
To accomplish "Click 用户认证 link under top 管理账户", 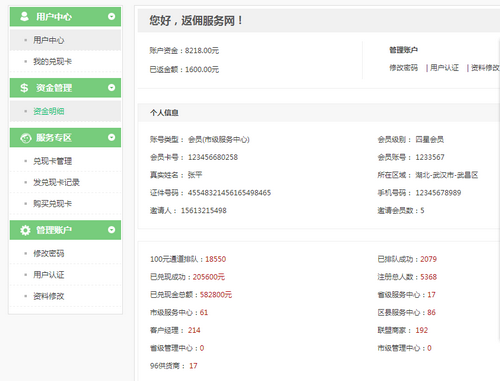I will coord(444,68).
